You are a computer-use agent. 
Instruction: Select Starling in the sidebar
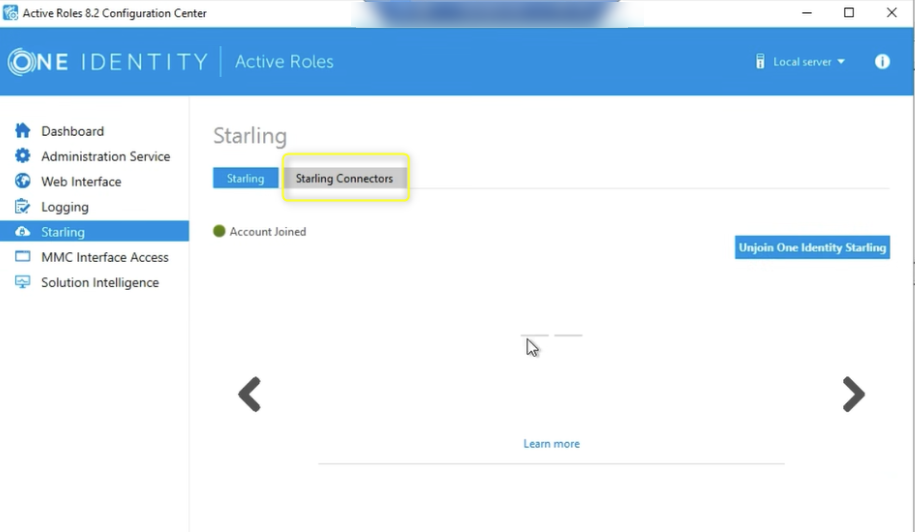click(x=95, y=232)
